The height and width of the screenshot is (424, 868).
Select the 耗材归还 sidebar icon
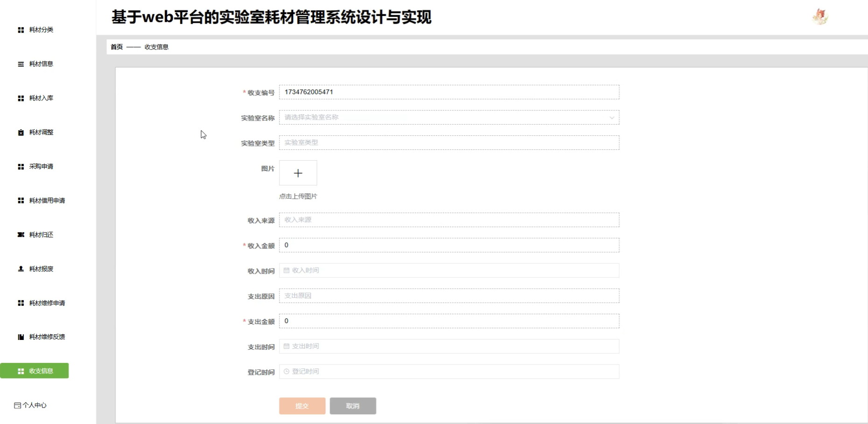20,235
